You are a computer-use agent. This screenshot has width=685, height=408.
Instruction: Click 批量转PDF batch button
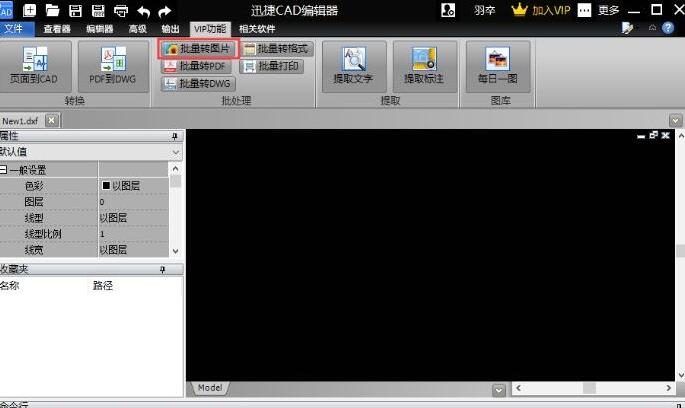[196, 66]
